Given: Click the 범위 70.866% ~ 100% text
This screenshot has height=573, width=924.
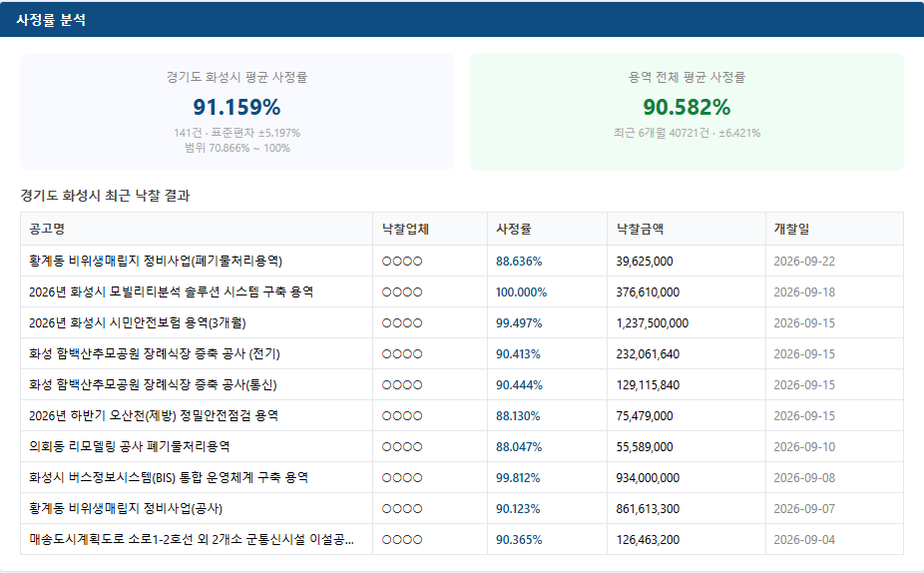Looking at the screenshot, I should click(x=236, y=148).
